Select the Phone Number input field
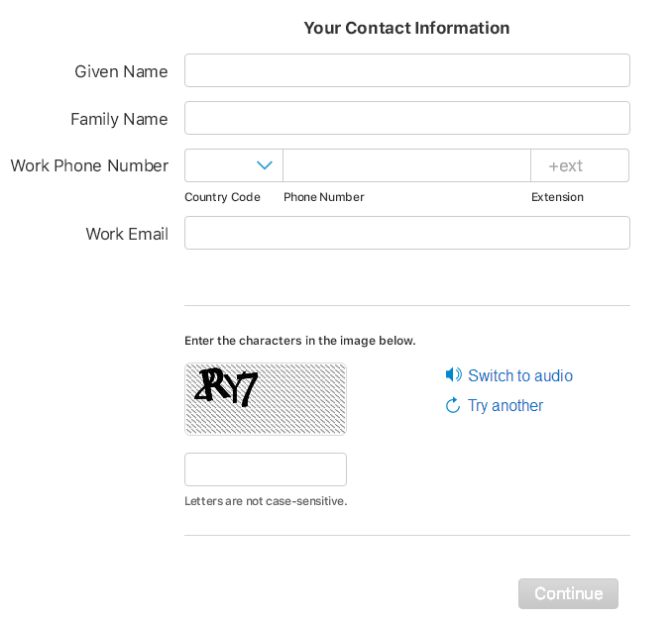 (x=407, y=165)
